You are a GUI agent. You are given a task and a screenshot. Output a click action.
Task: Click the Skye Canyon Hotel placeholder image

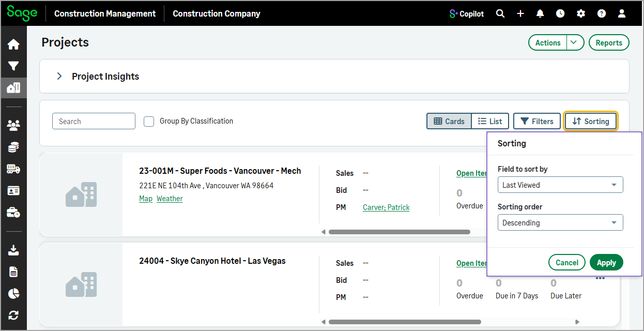(x=81, y=284)
